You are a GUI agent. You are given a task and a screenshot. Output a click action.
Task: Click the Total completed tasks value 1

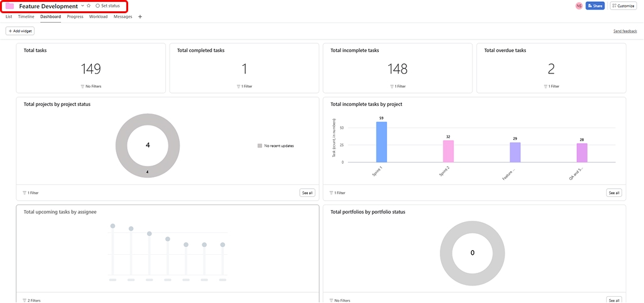(x=244, y=69)
